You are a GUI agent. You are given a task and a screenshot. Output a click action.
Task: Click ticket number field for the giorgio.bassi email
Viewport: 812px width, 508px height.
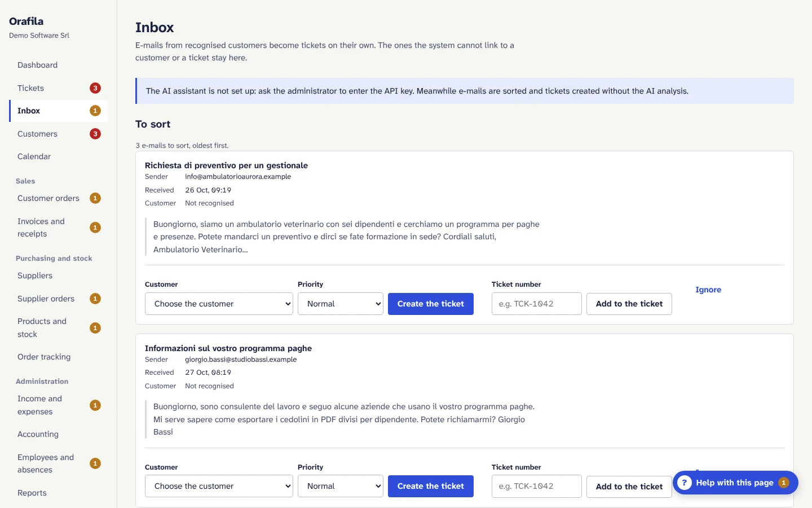(x=537, y=486)
